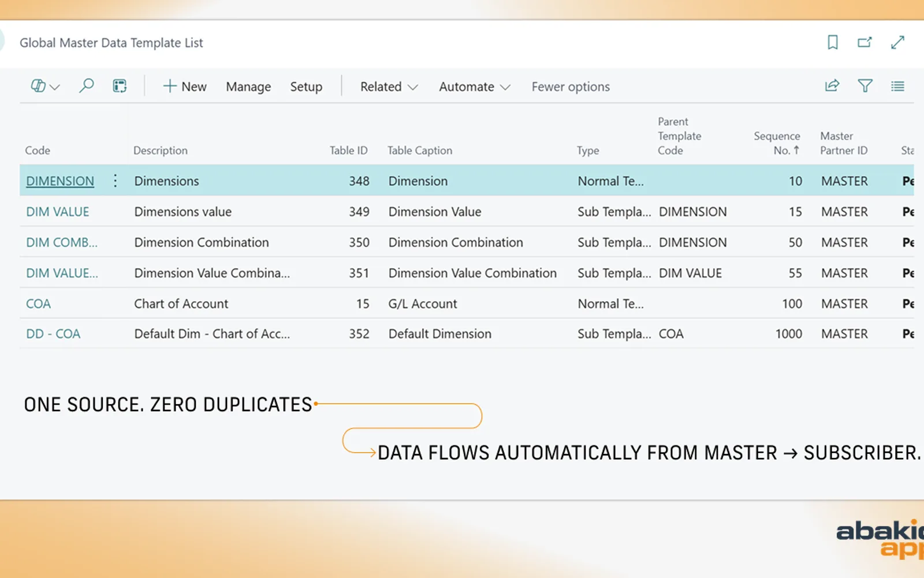Click the 'Default Dim - Chart of Acc...' cell
Viewport: 924px width, 578px height.
[212, 334]
